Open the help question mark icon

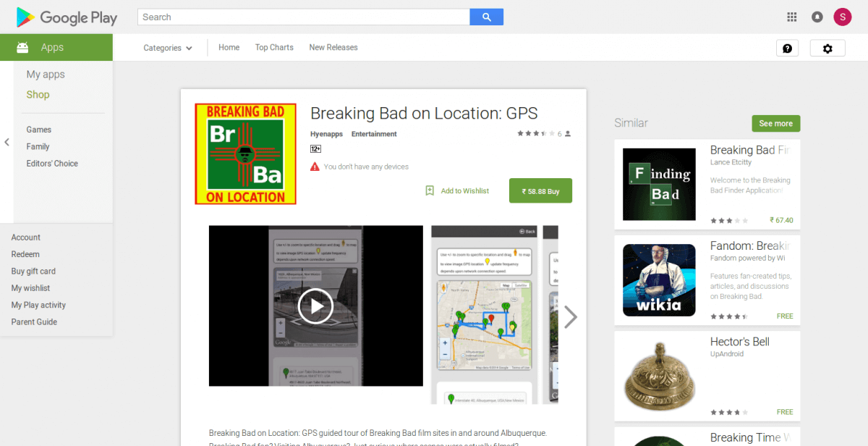pos(787,48)
